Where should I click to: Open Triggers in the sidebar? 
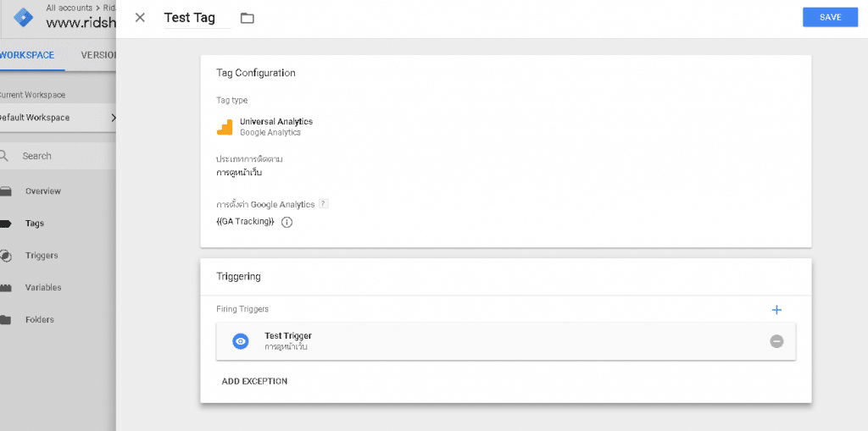42,256
